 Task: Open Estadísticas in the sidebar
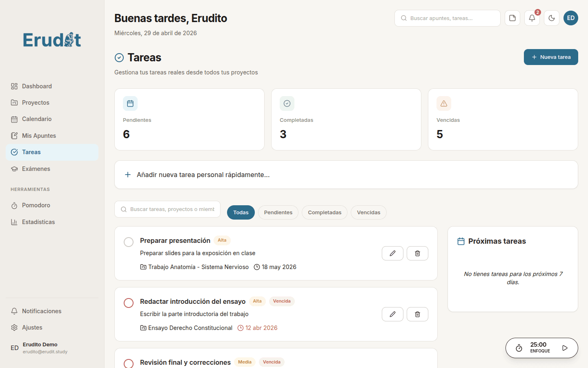click(x=52, y=222)
